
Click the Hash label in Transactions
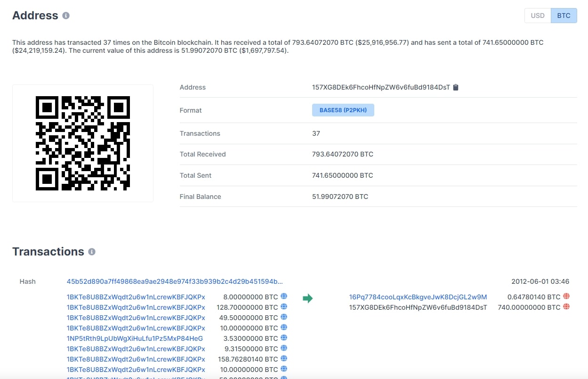coord(28,281)
